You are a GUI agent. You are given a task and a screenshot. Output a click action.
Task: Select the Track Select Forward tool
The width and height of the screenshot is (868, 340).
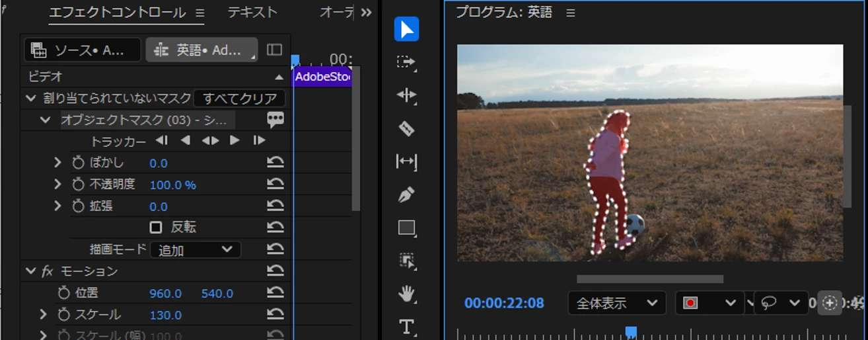click(407, 62)
